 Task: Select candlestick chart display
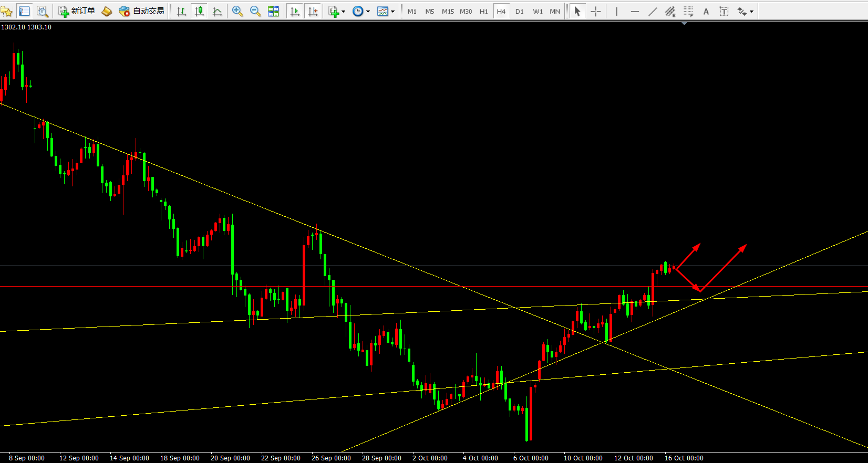pos(199,11)
